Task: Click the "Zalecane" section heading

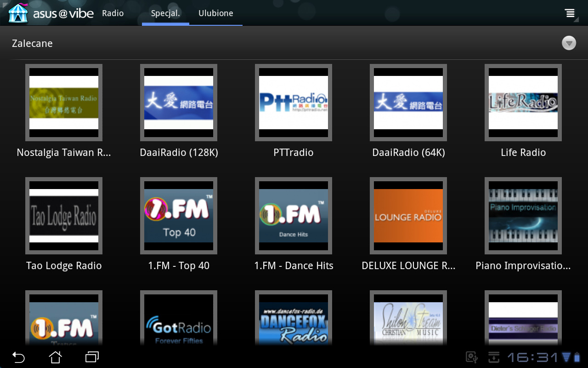Action: 32,44
